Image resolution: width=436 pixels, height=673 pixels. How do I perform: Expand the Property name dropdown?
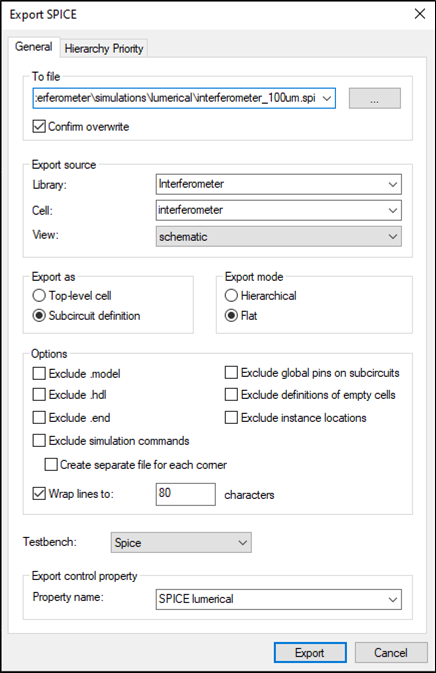pyautogui.click(x=279, y=599)
